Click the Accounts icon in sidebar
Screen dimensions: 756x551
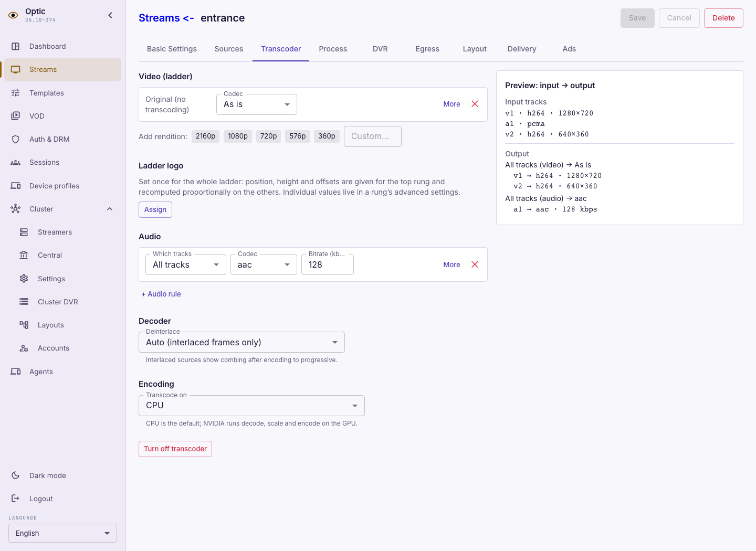coord(24,348)
